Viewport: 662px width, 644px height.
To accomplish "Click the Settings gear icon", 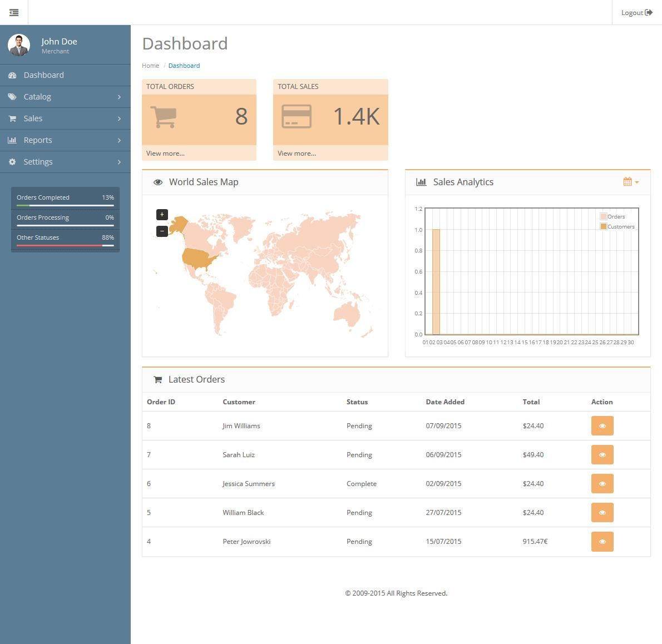I will tap(12, 162).
